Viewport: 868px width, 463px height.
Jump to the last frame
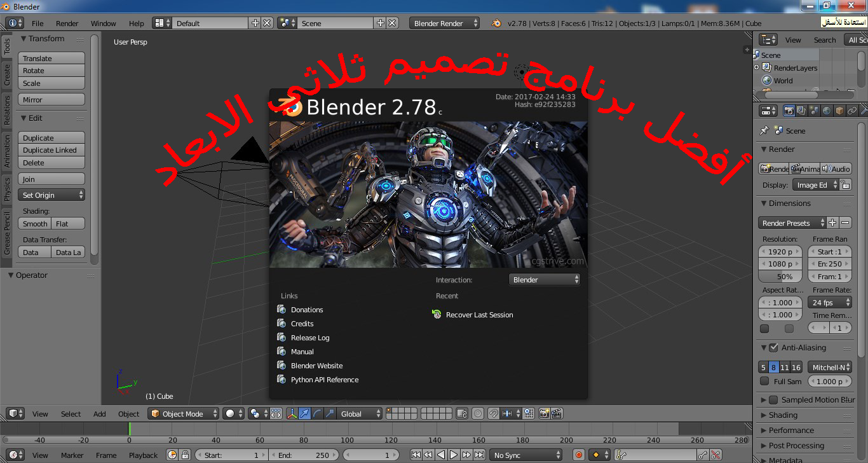(x=478, y=455)
